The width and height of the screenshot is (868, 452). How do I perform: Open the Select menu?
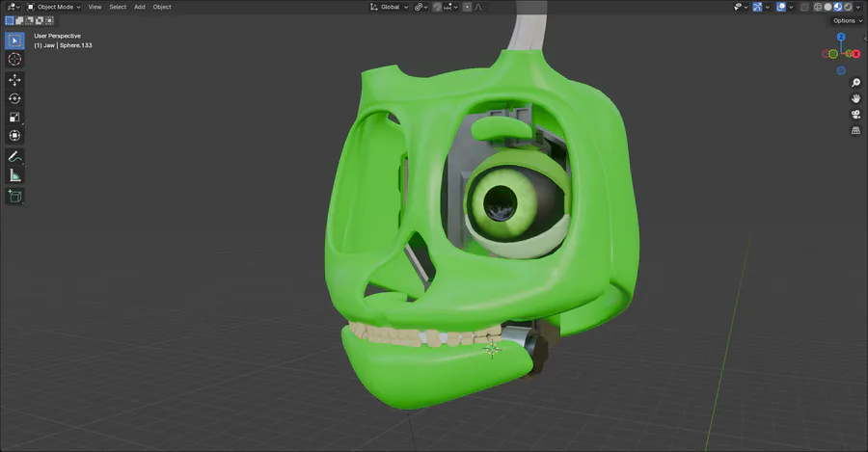pos(118,7)
